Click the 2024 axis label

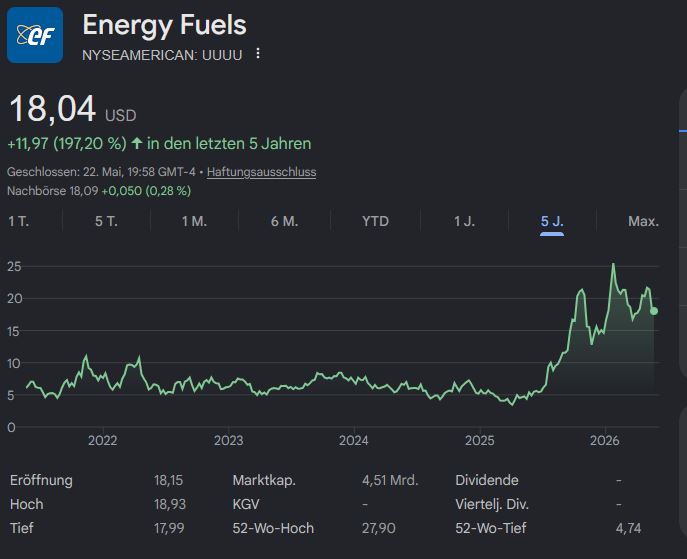pyautogui.click(x=354, y=440)
